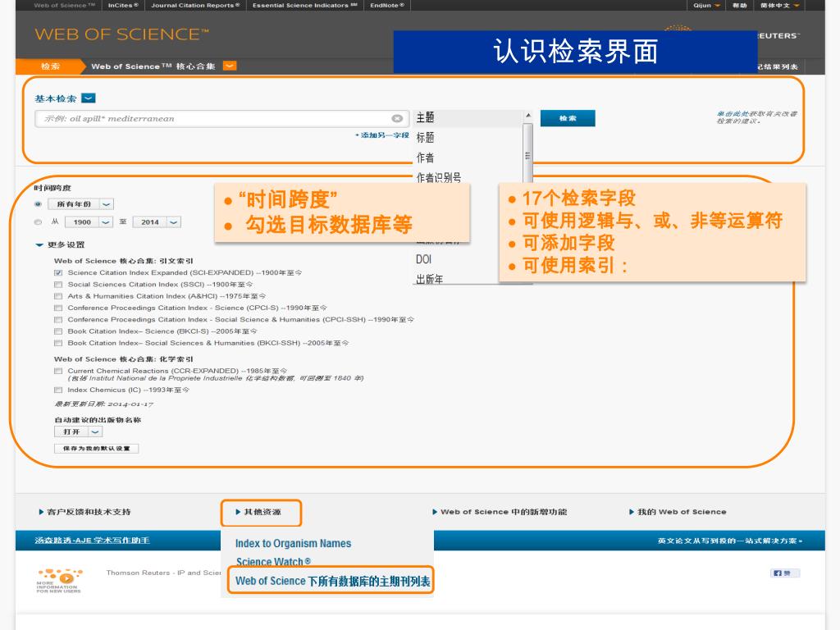Open the 2014 end year dropdown
840x630 pixels.
(174, 221)
